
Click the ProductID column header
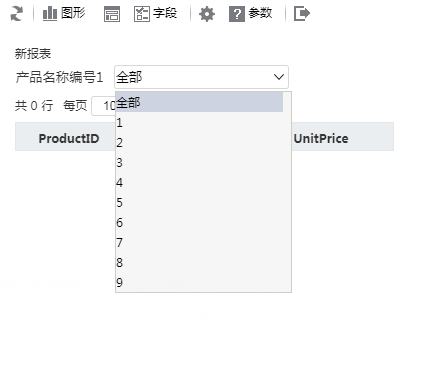pyautogui.click(x=69, y=138)
